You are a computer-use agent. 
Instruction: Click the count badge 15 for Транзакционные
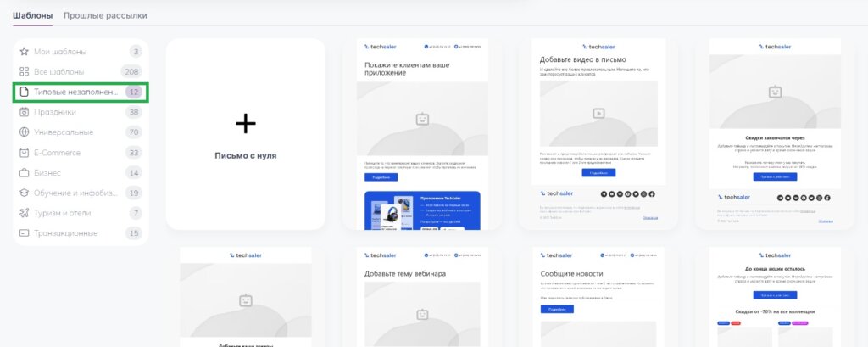pos(133,232)
